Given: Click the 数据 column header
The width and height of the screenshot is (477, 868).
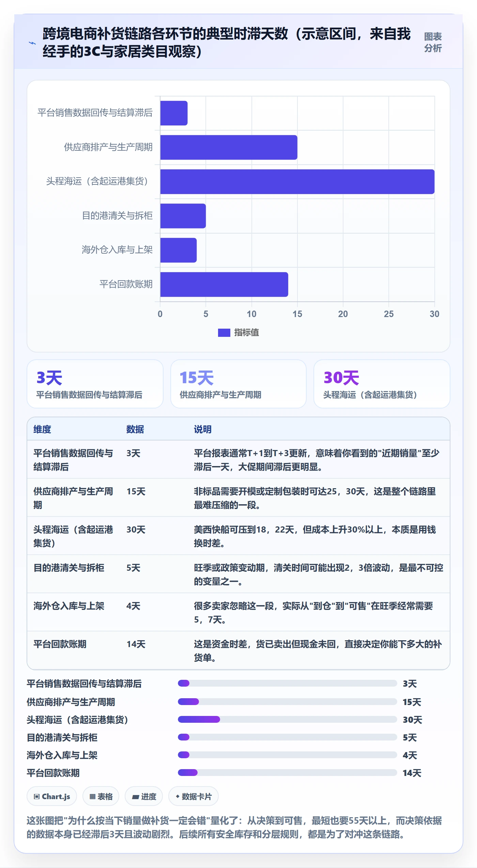Looking at the screenshot, I should [x=135, y=429].
